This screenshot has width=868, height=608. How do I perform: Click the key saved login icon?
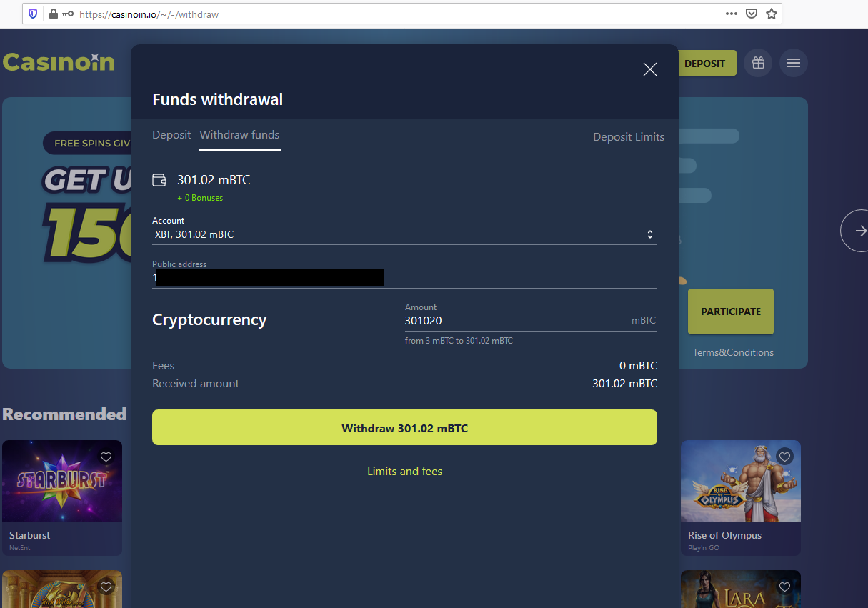click(68, 14)
